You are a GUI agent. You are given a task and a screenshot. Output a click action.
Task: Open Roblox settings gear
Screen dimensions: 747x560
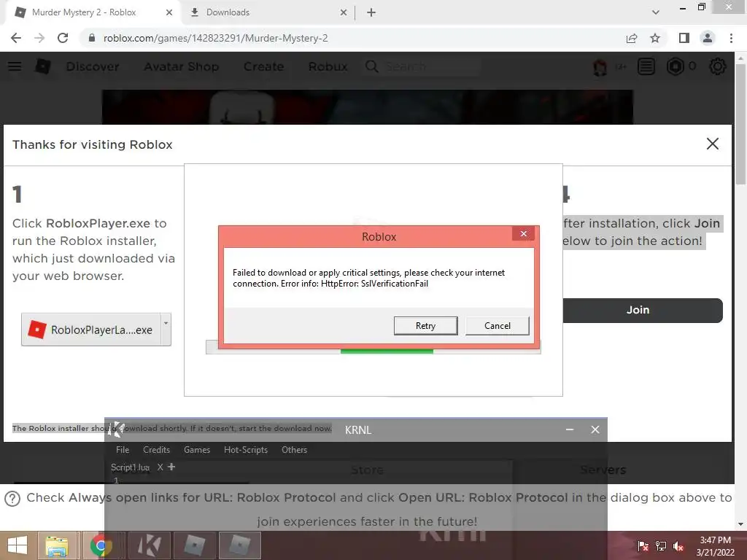click(x=718, y=66)
